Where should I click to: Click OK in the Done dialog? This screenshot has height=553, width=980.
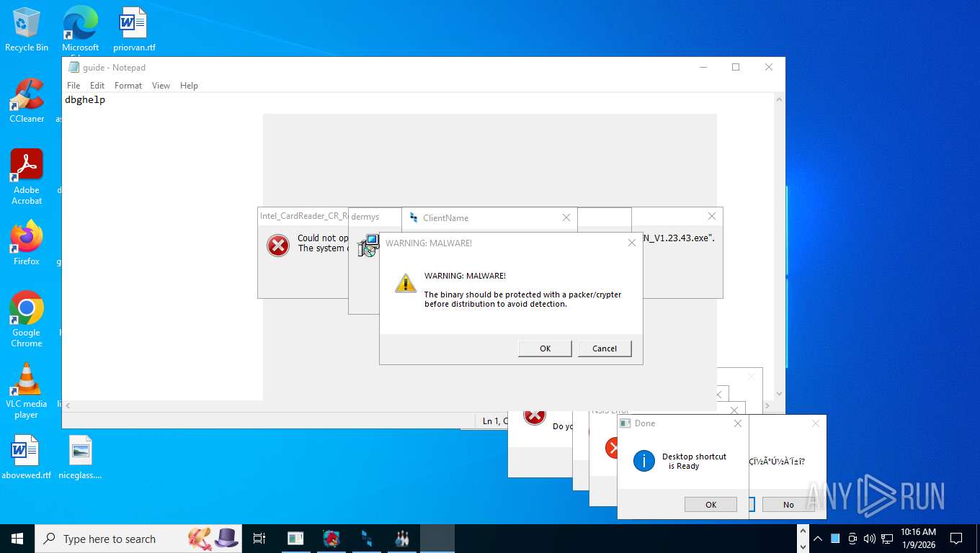pyautogui.click(x=710, y=505)
